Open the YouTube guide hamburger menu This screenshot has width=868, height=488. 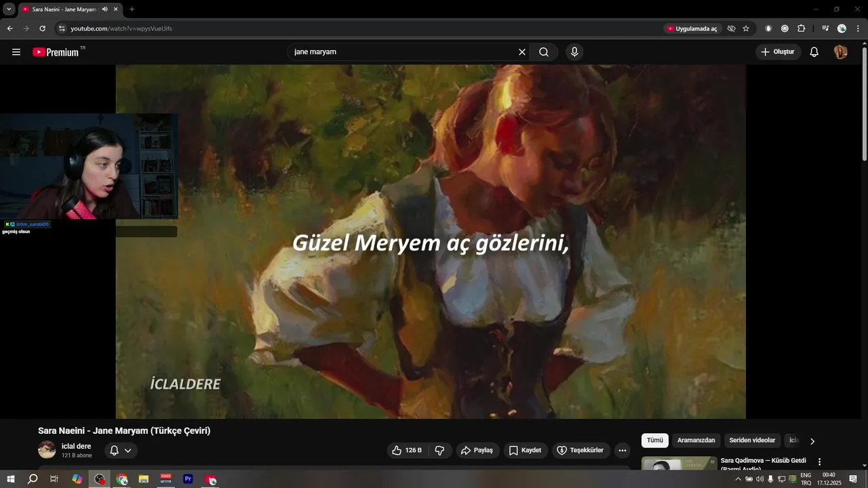16,52
